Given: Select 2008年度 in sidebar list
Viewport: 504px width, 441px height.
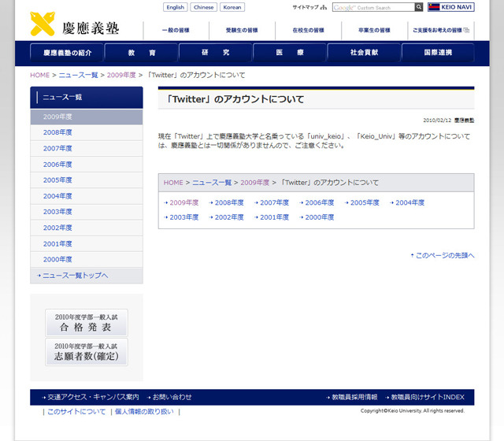Looking at the screenshot, I should pos(87,132).
